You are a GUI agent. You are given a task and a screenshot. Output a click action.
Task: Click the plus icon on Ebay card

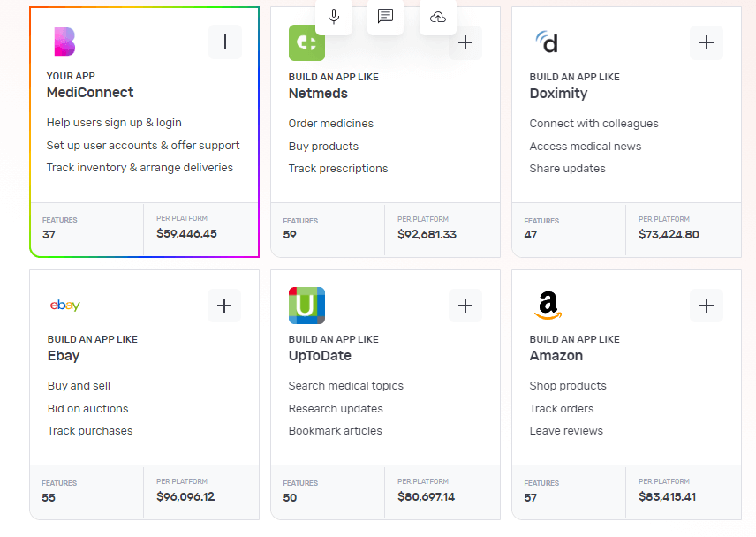[224, 305]
